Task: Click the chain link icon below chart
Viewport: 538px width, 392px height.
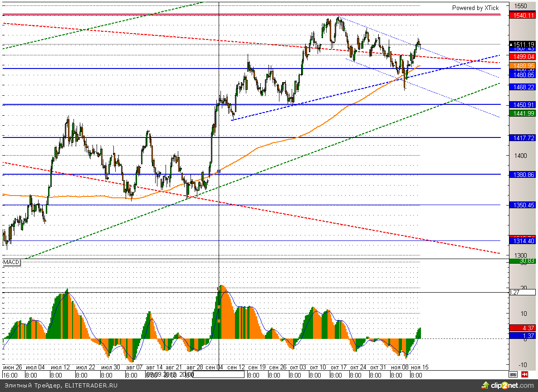Action: coord(513,375)
